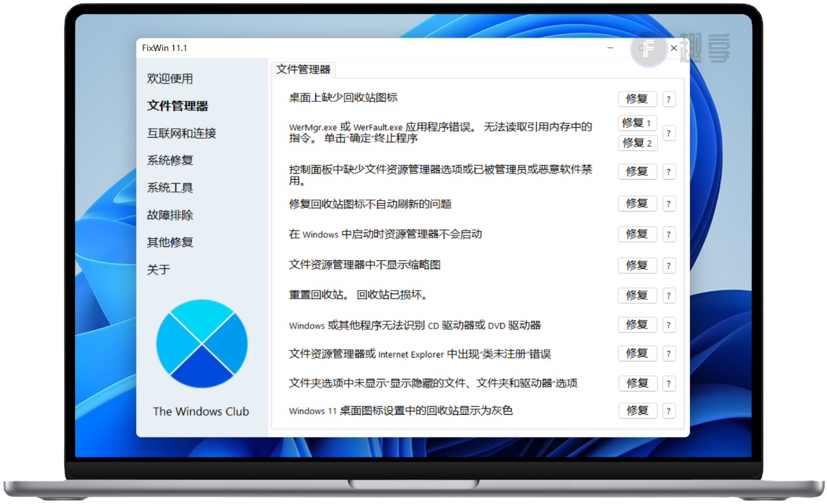Open help ? for 回收站图标不自动刷新
827x504 pixels.
click(x=669, y=204)
